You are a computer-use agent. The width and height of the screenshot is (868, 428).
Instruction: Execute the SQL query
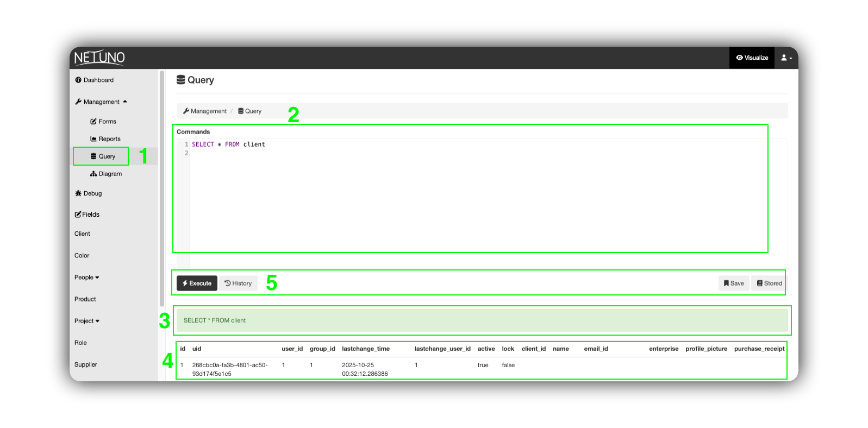point(197,283)
